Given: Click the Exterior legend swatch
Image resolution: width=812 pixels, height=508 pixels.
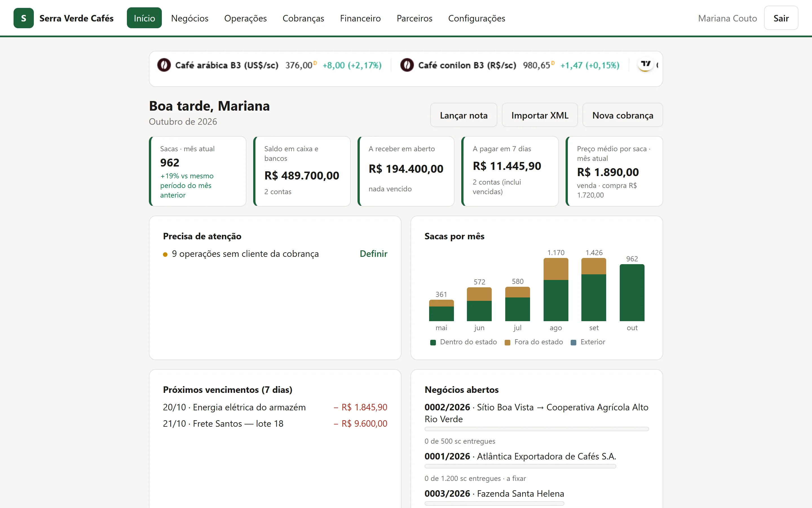Looking at the screenshot, I should (573, 342).
